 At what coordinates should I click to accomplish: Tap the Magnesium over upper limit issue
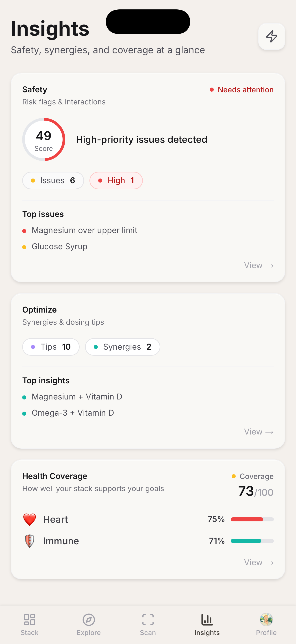(84, 230)
